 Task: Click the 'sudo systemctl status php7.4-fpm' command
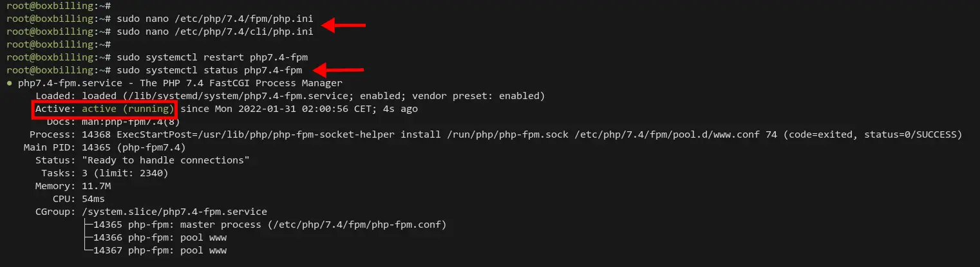tap(209, 70)
